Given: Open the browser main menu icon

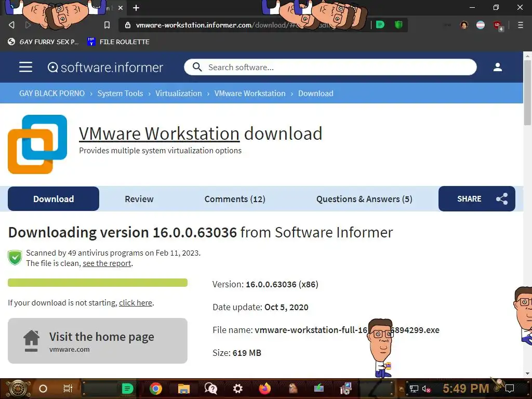Looking at the screenshot, I should pyautogui.click(x=520, y=25).
